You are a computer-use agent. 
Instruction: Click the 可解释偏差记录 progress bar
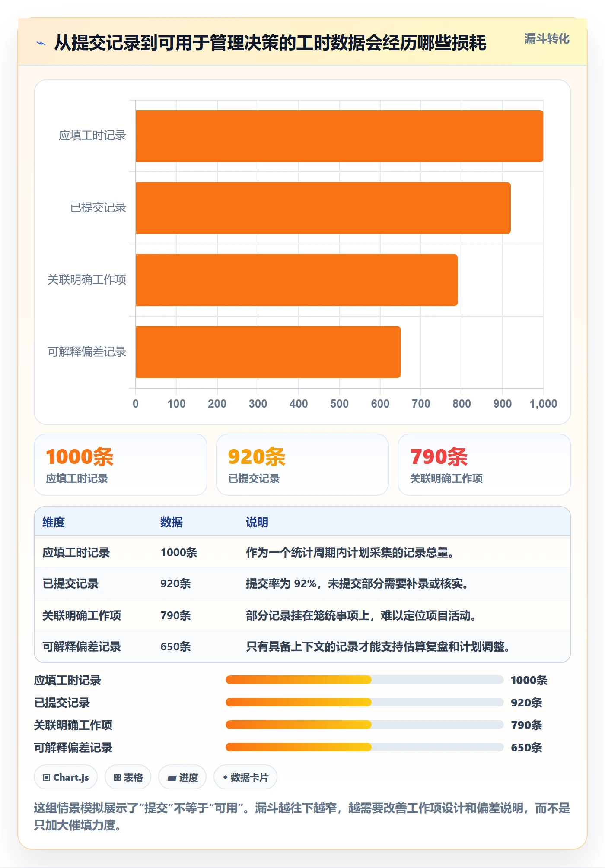pos(364,747)
